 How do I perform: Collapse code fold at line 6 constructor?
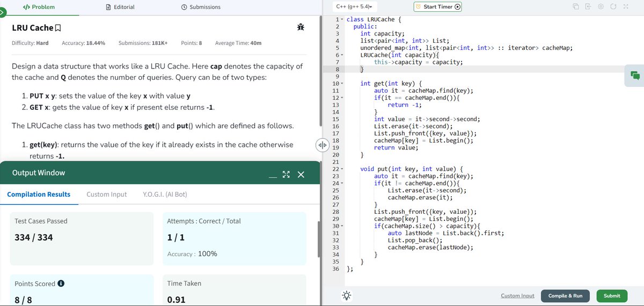(x=342, y=55)
